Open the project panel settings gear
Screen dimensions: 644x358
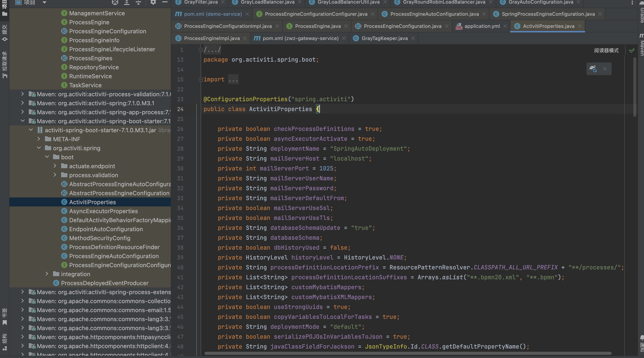[x=153, y=2]
